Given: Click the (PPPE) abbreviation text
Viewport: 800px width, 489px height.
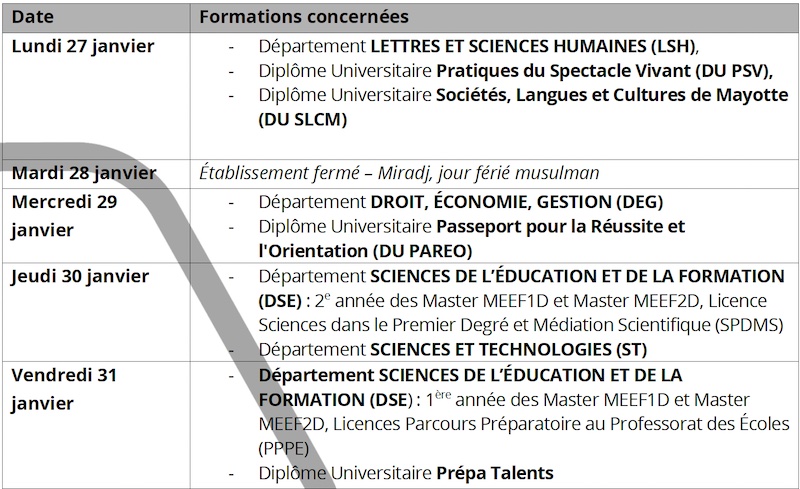Looking at the screenshot, I should point(284,449).
